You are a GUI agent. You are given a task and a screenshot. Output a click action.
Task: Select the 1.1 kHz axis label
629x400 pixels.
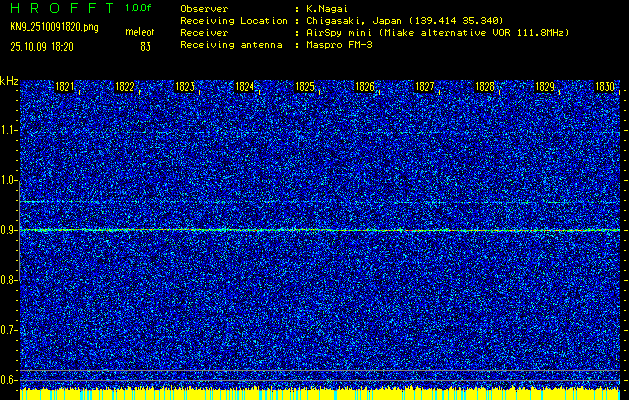click(9, 130)
